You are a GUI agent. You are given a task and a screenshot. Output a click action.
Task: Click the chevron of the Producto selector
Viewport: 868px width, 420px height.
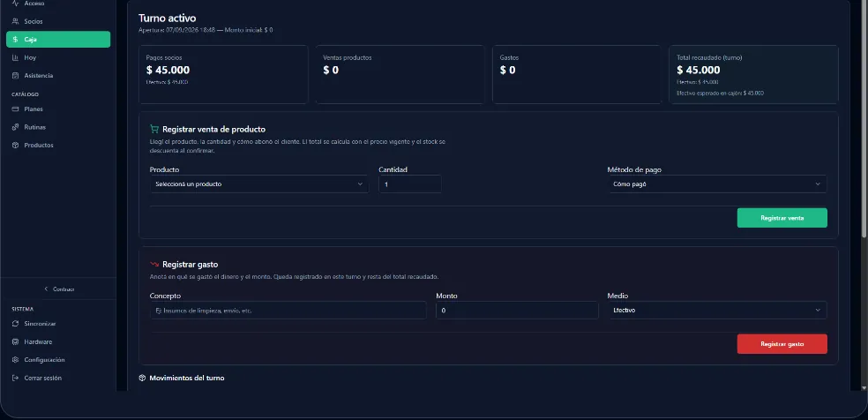pyautogui.click(x=360, y=184)
